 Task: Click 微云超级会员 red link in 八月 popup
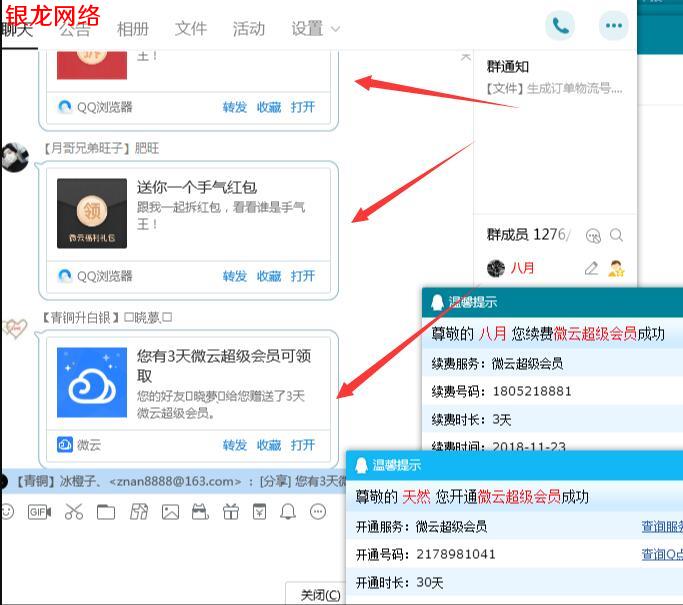595,334
